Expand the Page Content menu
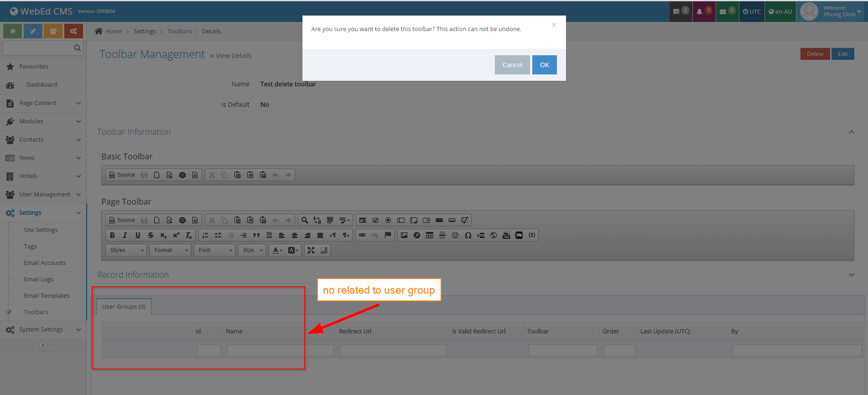 [43, 103]
